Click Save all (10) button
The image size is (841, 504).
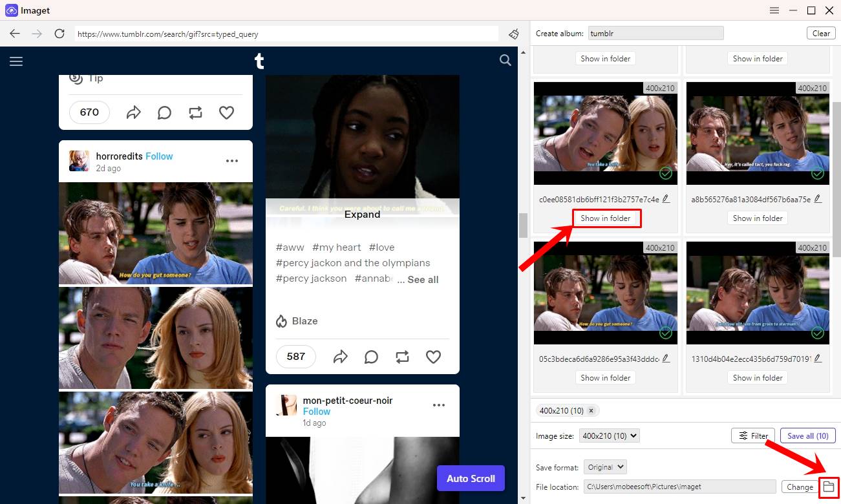pyautogui.click(x=807, y=436)
